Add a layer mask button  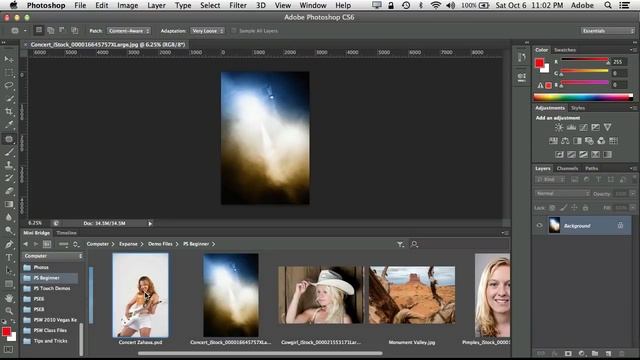coord(568,353)
